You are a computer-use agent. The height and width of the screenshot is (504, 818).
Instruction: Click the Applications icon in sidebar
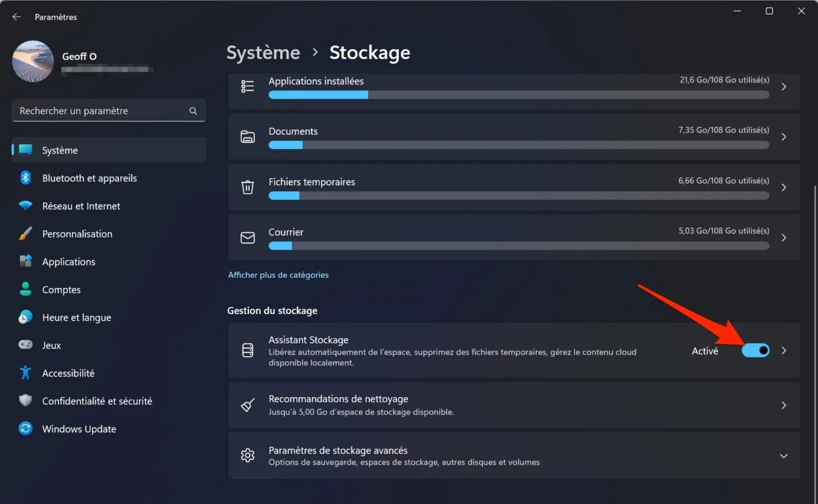pyautogui.click(x=25, y=262)
